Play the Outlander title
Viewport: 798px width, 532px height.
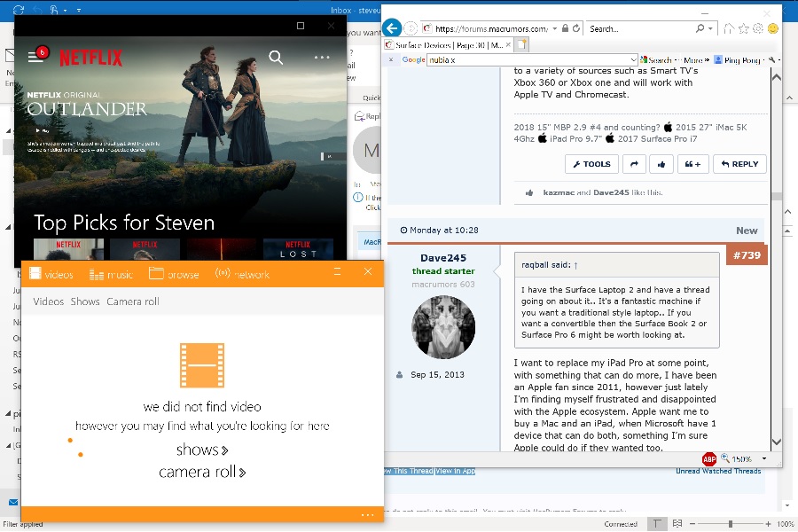pyautogui.click(x=42, y=130)
